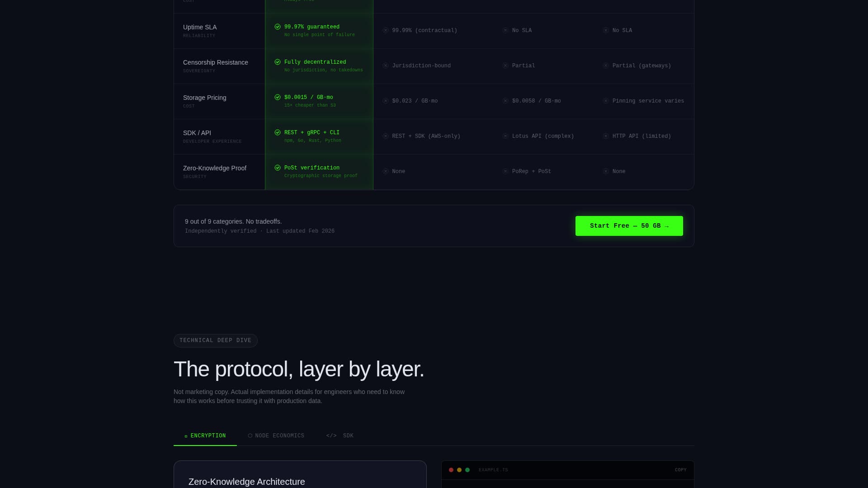Screen dimensions: 868x488
Task: Click the x icon beside Partial (gateways)
Action: tap(606, 66)
